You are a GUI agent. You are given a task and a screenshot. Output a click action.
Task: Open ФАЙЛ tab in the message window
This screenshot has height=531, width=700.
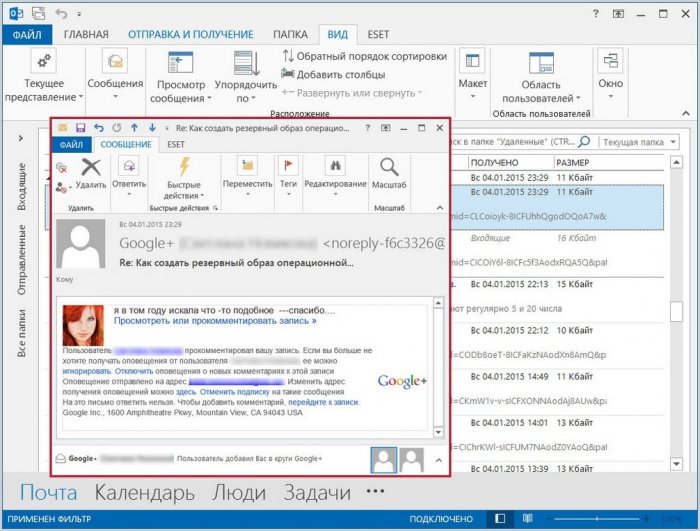(71, 145)
